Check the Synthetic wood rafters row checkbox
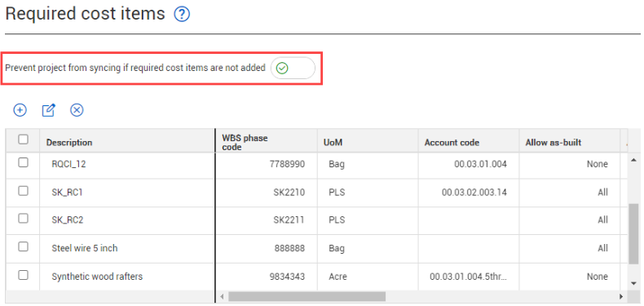Image resolution: width=644 pixels, height=306 pixels. click(24, 275)
